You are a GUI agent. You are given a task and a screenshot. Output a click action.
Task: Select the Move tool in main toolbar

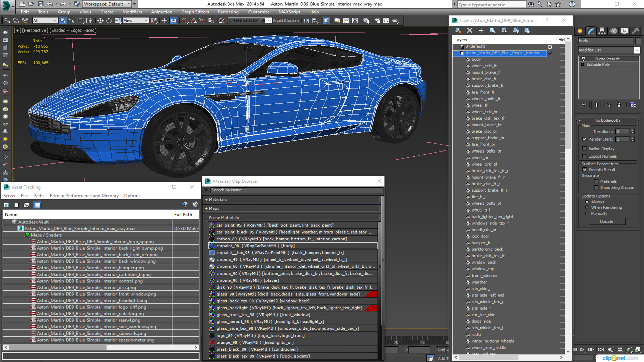100,21
